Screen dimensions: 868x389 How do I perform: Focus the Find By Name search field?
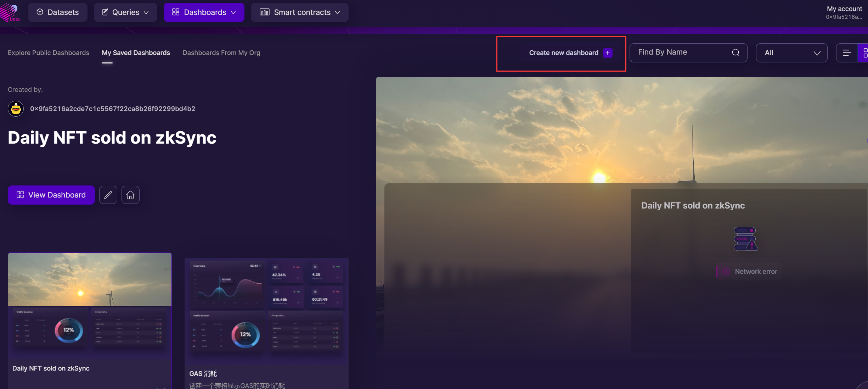coord(688,53)
